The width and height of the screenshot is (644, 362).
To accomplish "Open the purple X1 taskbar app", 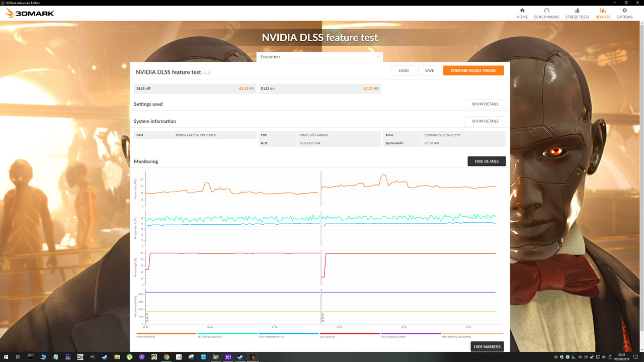I will [228, 357].
